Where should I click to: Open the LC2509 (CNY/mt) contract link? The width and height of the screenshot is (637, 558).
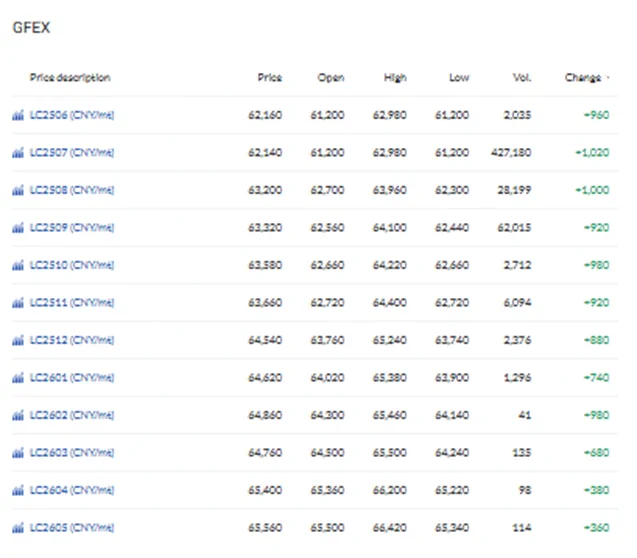click(x=72, y=227)
